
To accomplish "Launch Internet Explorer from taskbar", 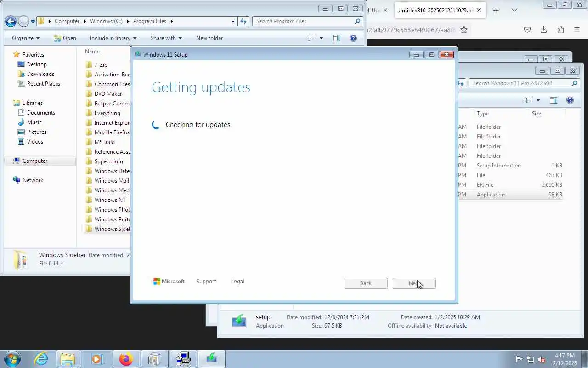I will [41, 359].
